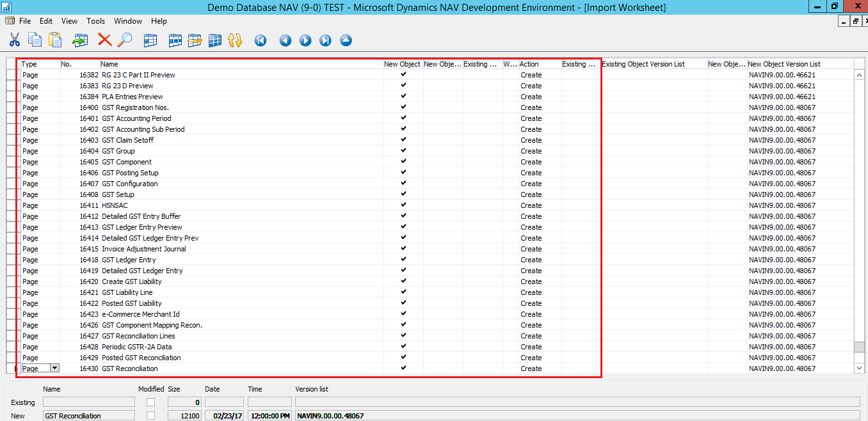Toggle the Existing row Modified checkbox

pyautogui.click(x=150, y=402)
